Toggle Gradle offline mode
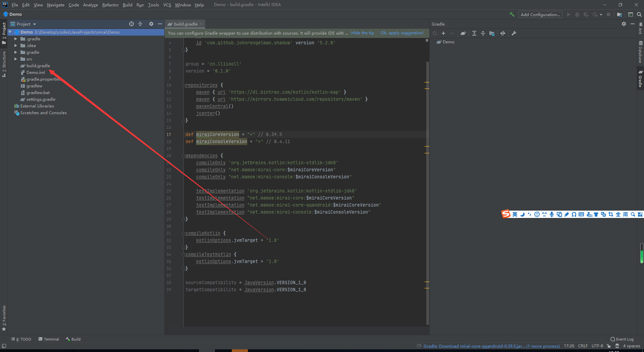 [502, 33]
